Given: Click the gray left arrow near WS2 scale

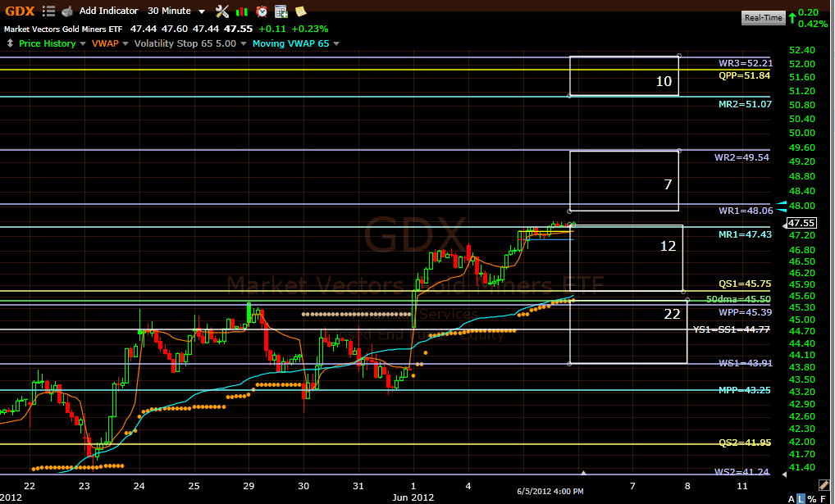Looking at the screenshot, I should coord(784,473).
